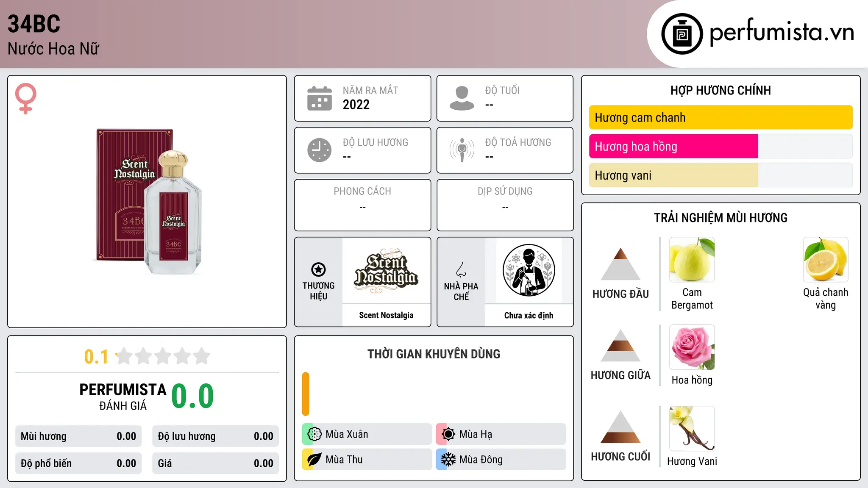Click the Hợp Hương Chính heading
Screen dimensions: 868x488
click(721, 90)
